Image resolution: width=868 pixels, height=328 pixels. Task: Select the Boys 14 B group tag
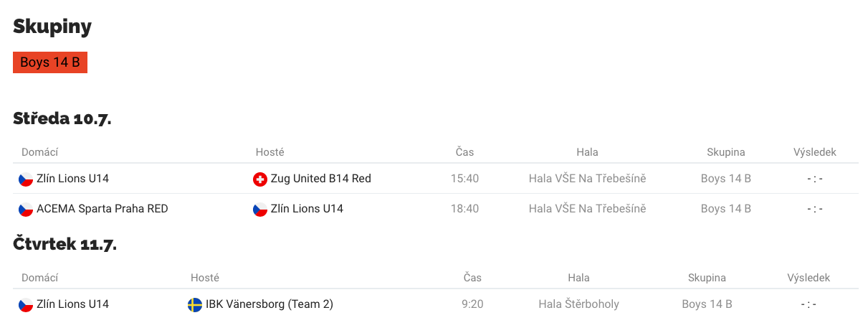coord(50,62)
